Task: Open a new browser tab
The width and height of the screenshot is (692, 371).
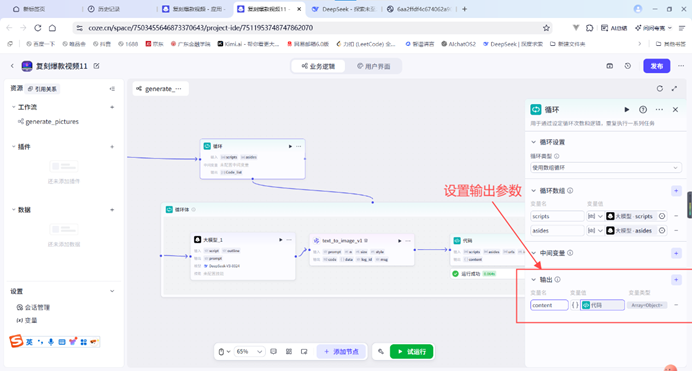Action: coord(464,9)
